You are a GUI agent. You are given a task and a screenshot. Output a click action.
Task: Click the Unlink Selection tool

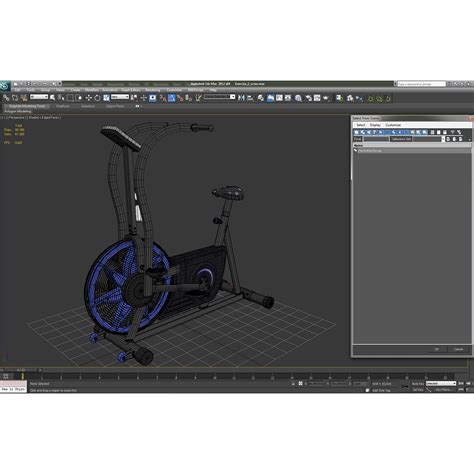click(x=15, y=98)
